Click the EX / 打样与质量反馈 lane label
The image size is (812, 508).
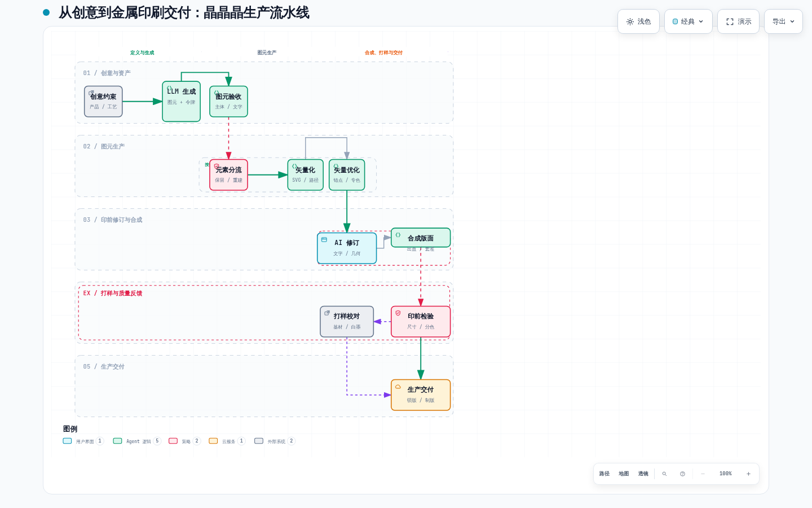pos(113,293)
